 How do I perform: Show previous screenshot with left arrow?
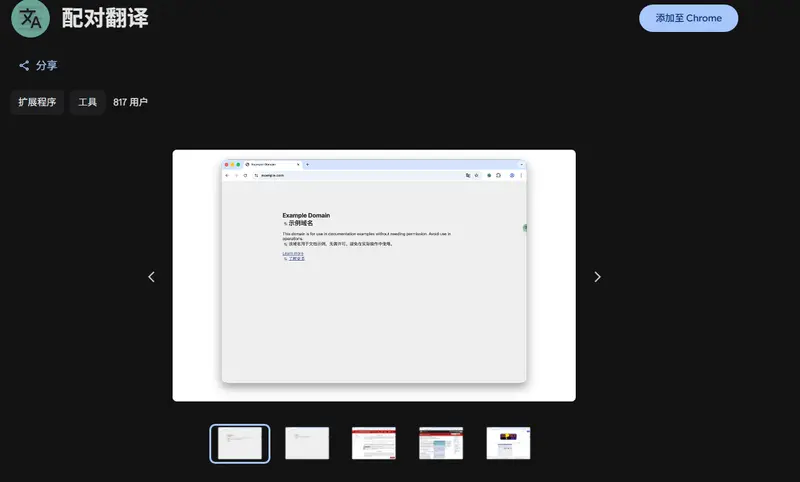[x=152, y=276]
